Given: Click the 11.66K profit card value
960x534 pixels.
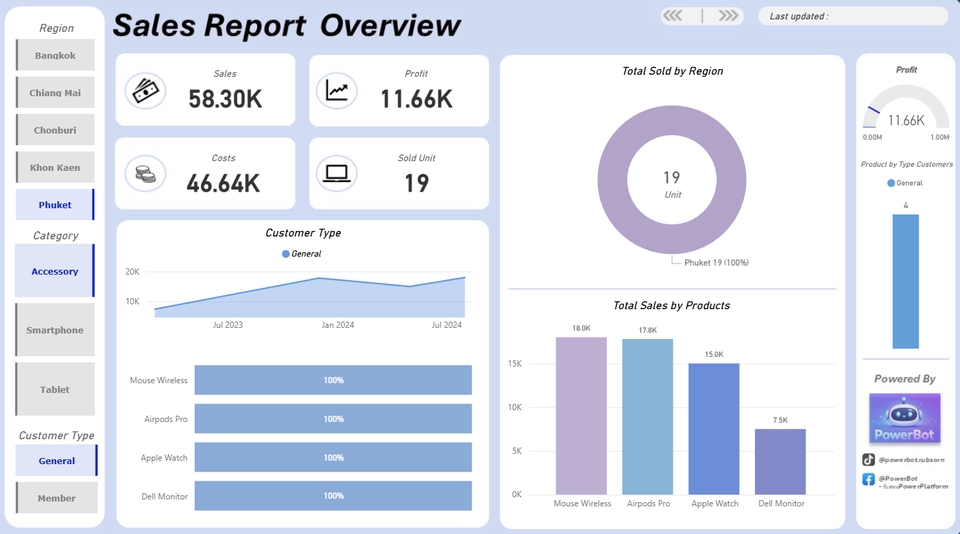Looking at the screenshot, I should (416, 99).
